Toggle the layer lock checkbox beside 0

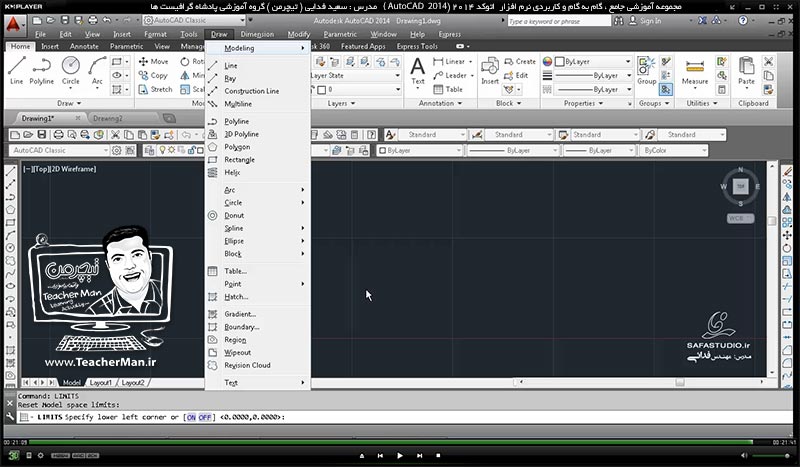tap(321, 90)
